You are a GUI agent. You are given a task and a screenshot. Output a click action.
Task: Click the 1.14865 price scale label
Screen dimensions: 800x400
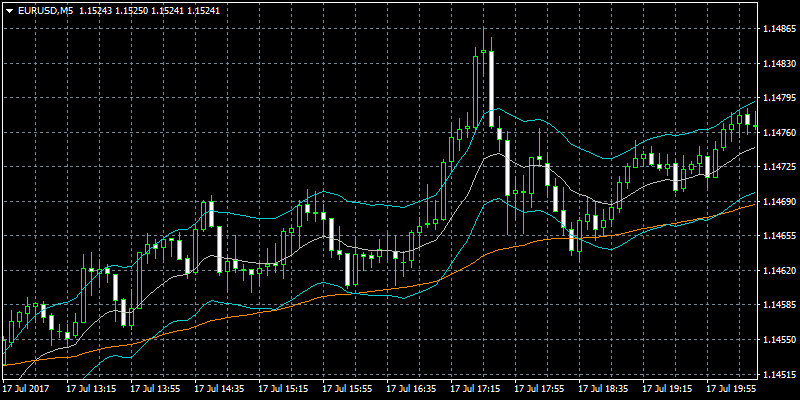pos(778,29)
